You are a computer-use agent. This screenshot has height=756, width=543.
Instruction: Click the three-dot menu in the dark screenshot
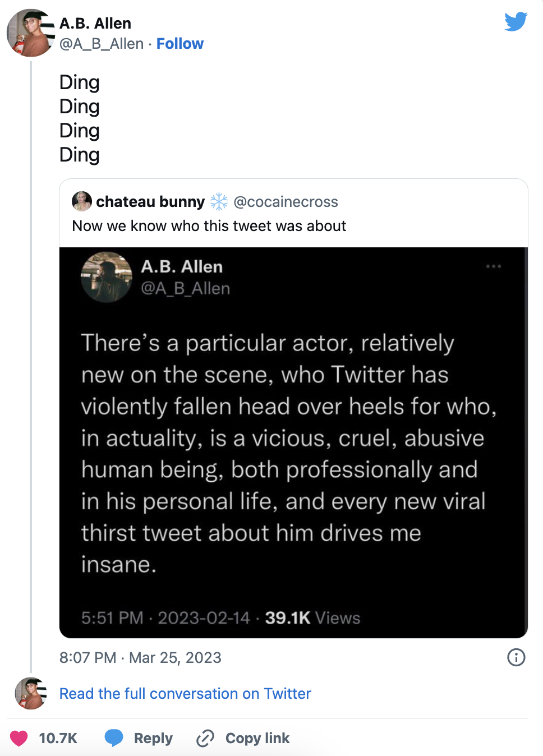point(494,266)
